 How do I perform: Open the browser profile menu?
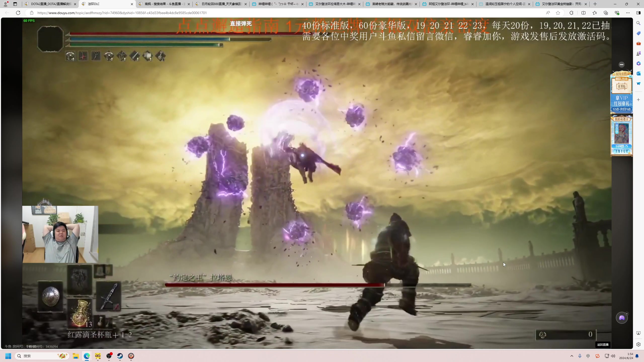pyautogui.click(x=6, y=4)
